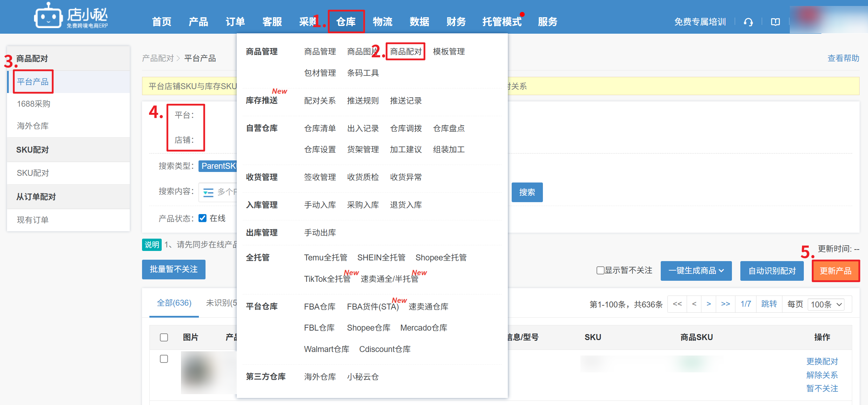Uncheck the 在线 product status checkbox
The image size is (868, 405).
202,218
